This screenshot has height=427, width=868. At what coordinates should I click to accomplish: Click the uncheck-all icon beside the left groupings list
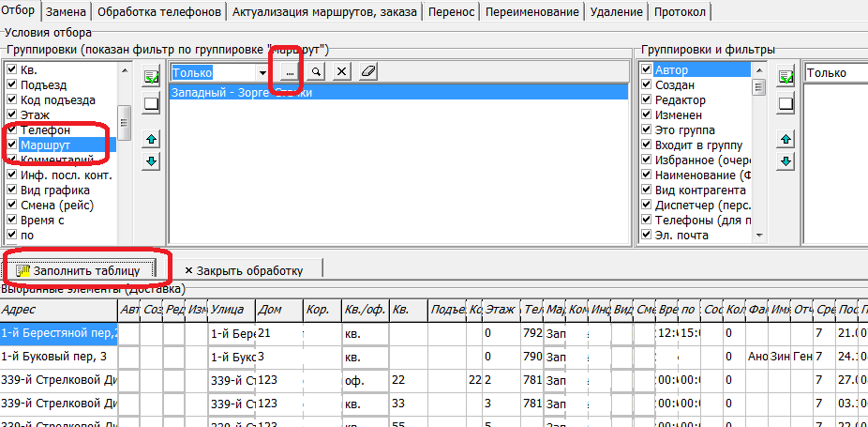coord(152,102)
